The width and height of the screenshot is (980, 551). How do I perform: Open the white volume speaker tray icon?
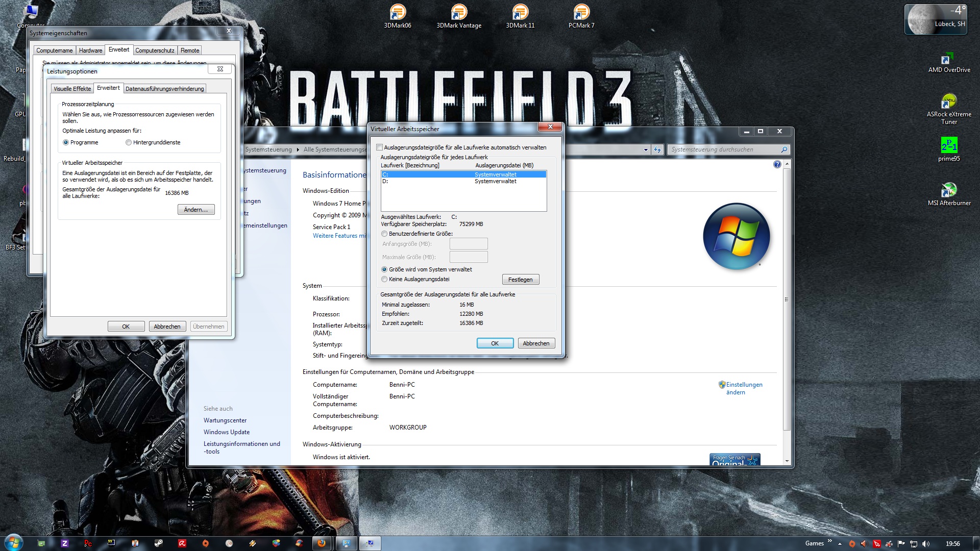tap(926, 544)
